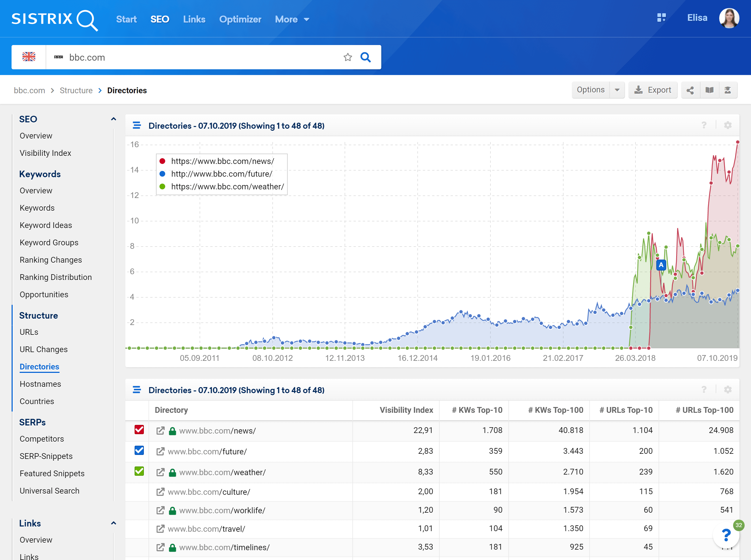Click the SISTRIX logo
Image resolution: width=751 pixels, height=560 pixels.
click(x=54, y=20)
